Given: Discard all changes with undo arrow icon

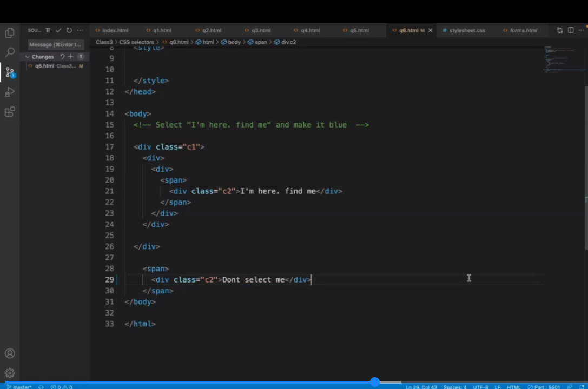Looking at the screenshot, I should point(62,57).
